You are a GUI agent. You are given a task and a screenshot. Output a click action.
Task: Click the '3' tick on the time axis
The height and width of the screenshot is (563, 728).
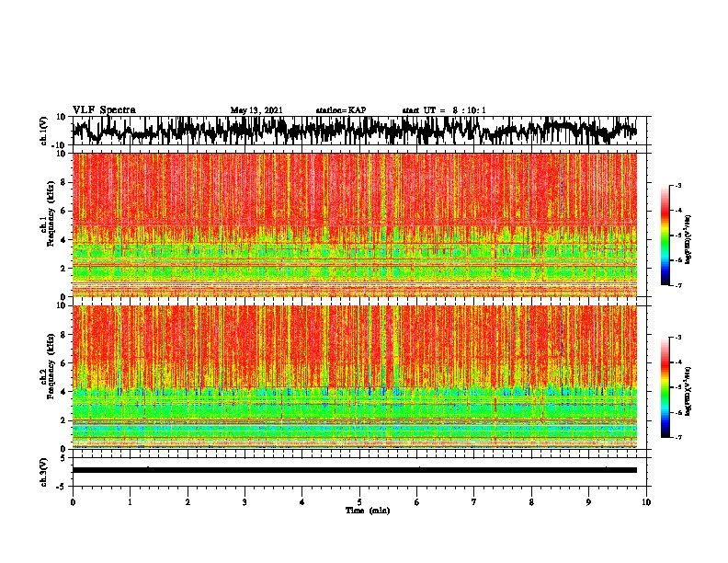click(245, 502)
